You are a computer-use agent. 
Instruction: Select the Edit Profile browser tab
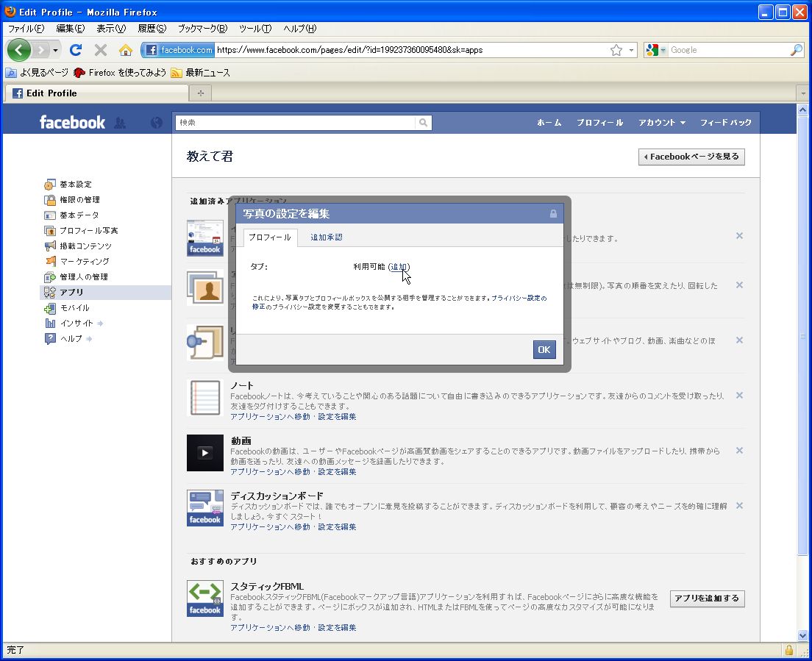(x=97, y=93)
